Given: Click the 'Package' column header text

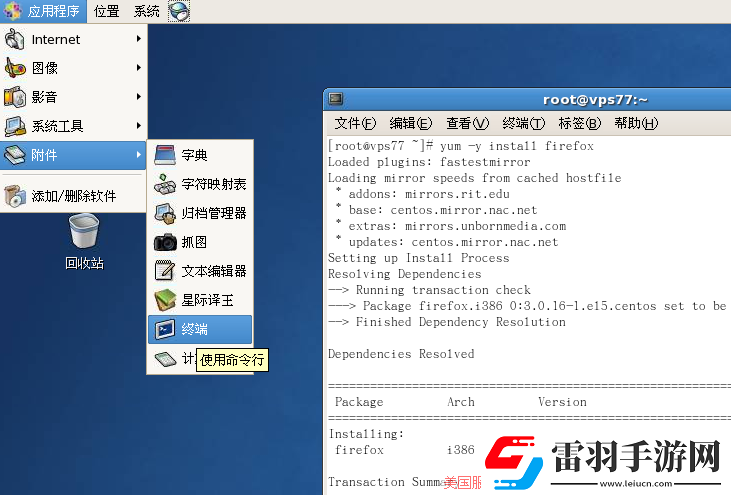Looking at the screenshot, I should point(359,402).
